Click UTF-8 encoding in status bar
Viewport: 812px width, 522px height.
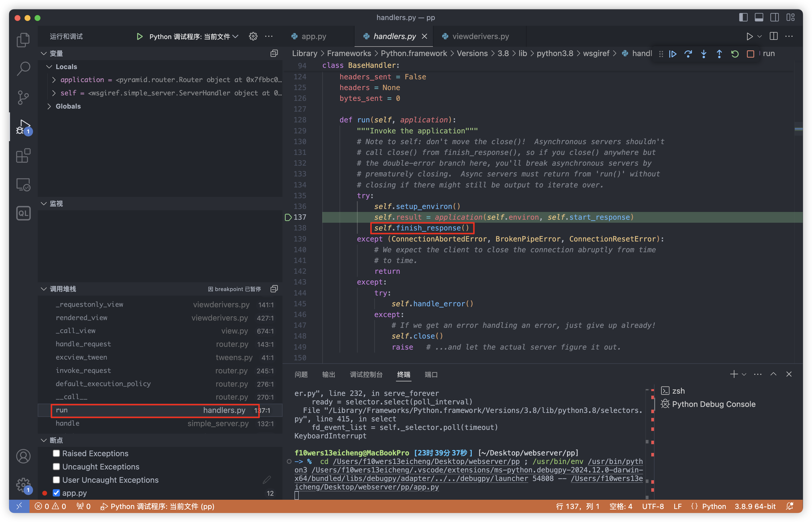pyautogui.click(x=653, y=506)
